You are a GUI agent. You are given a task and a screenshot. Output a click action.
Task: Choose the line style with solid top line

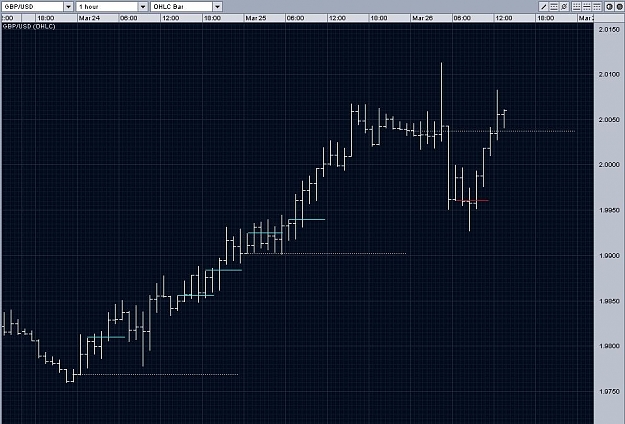(x=597, y=6)
